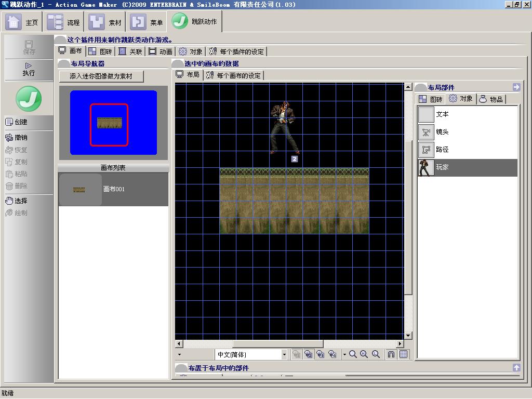Select 物品 tab in 布局部件 panel
The width and height of the screenshot is (532, 399).
491,99
